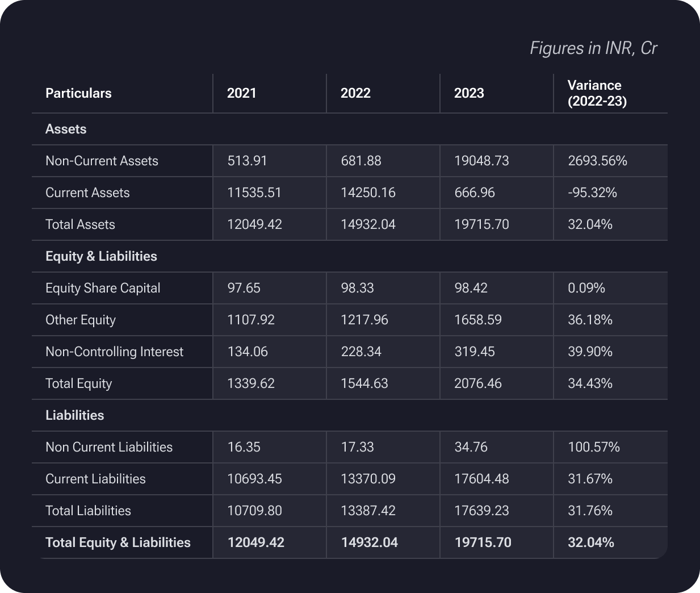Click the Particulars column header
Viewport: 700px width, 593px height.
pos(78,93)
